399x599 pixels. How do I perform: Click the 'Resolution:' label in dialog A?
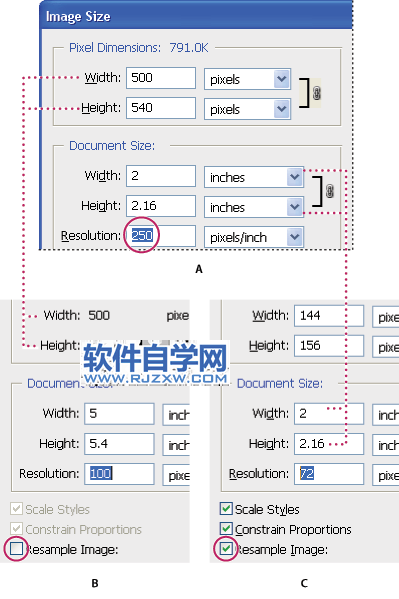click(x=91, y=236)
